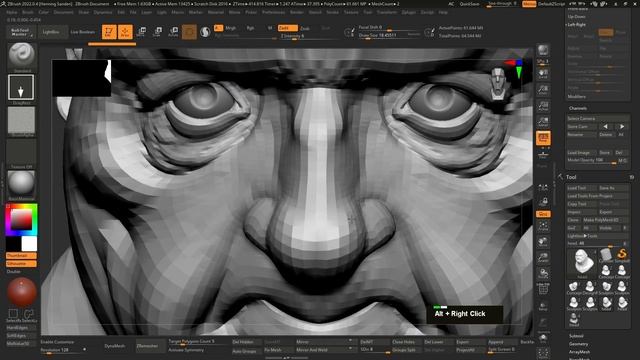Open the Texture Off selector
This screenshot has height=360, width=640.
[21, 152]
